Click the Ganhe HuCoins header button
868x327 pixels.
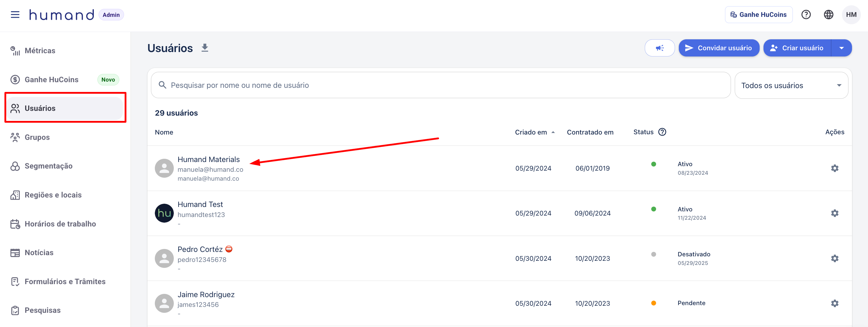758,15
